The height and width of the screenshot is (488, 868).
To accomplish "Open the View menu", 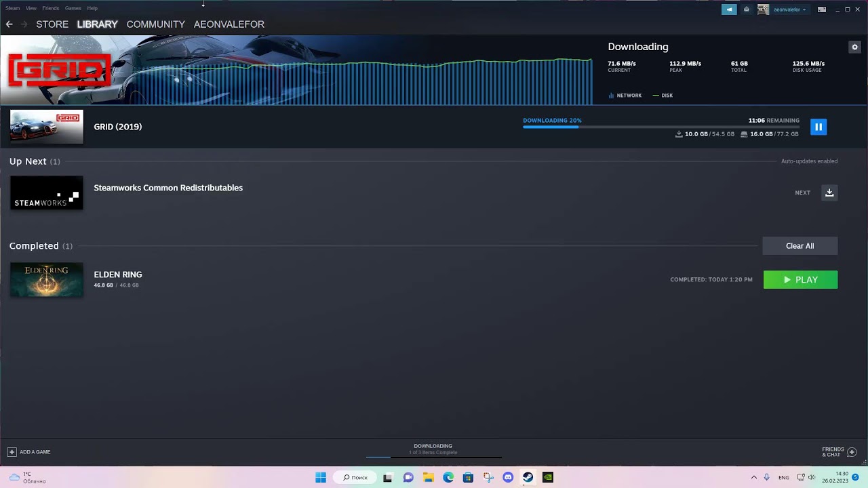I will [x=31, y=8].
